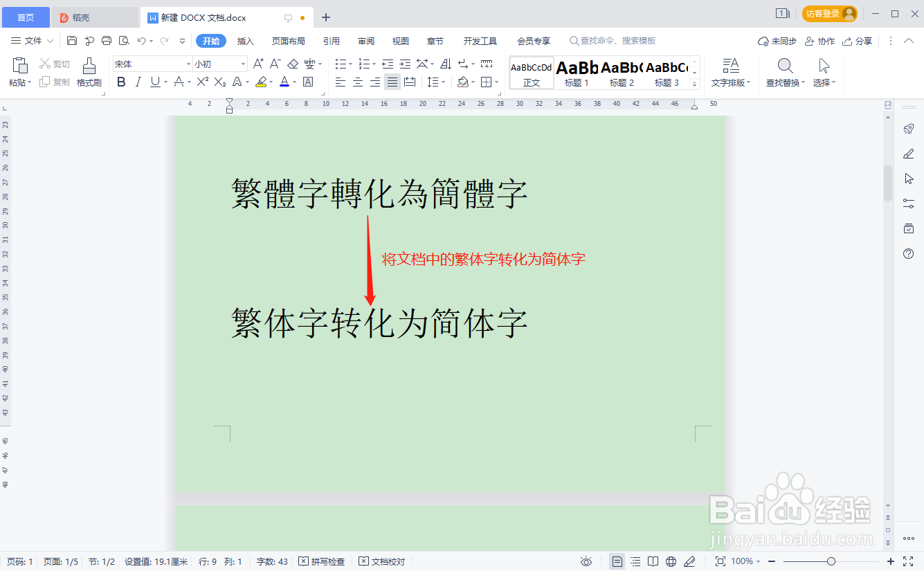The height and width of the screenshot is (571, 924).
Task: Toggle eye protection mode eye icon
Action: 586,561
